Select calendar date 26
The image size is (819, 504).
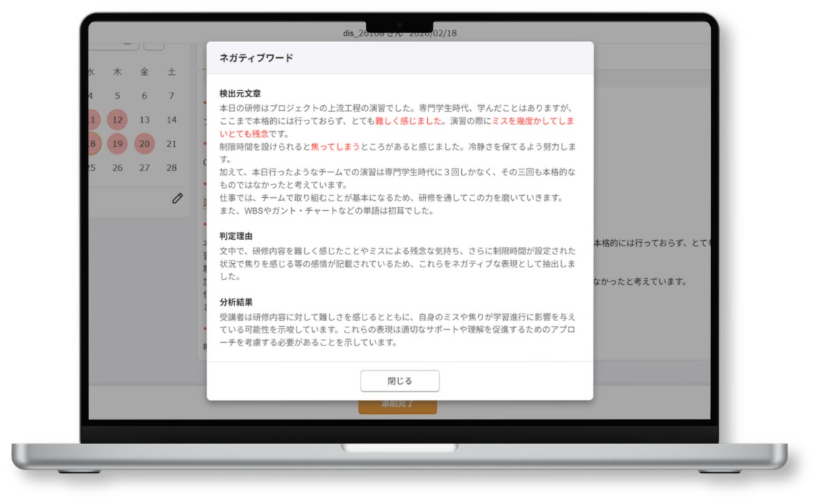click(118, 167)
